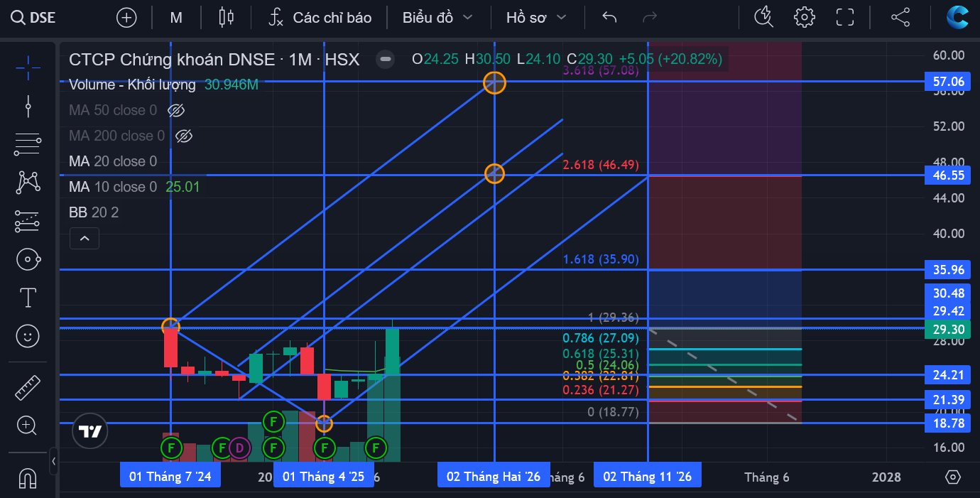Click the 02 Tháng 11 '26 date label
This screenshot has width=980, height=498.
(648, 476)
